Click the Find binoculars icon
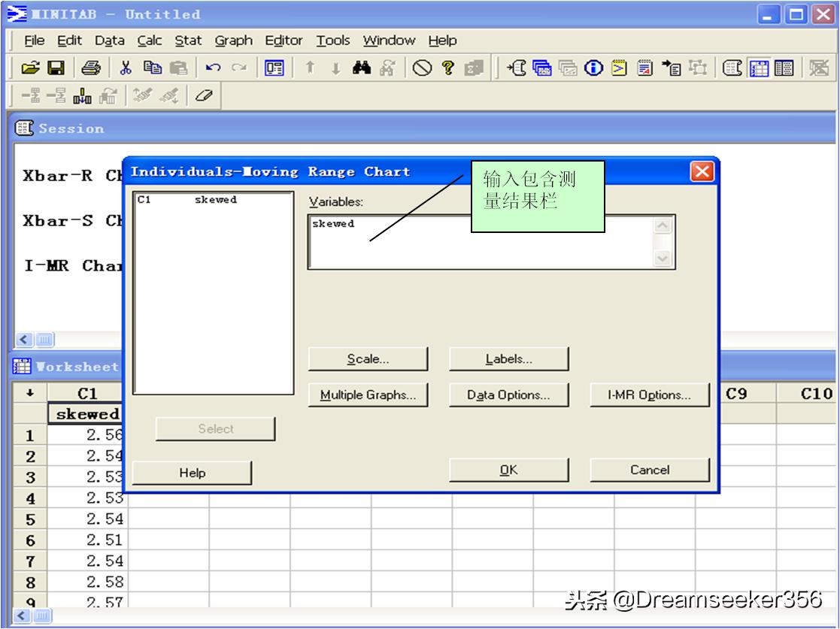840x629 pixels. pos(362,68)
